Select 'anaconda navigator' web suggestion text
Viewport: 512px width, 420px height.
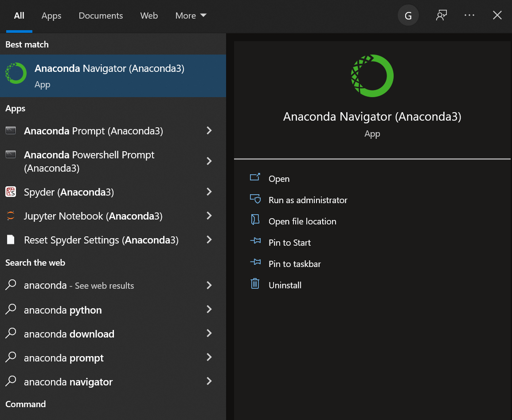pyautogui.click(x=68, y=382)
